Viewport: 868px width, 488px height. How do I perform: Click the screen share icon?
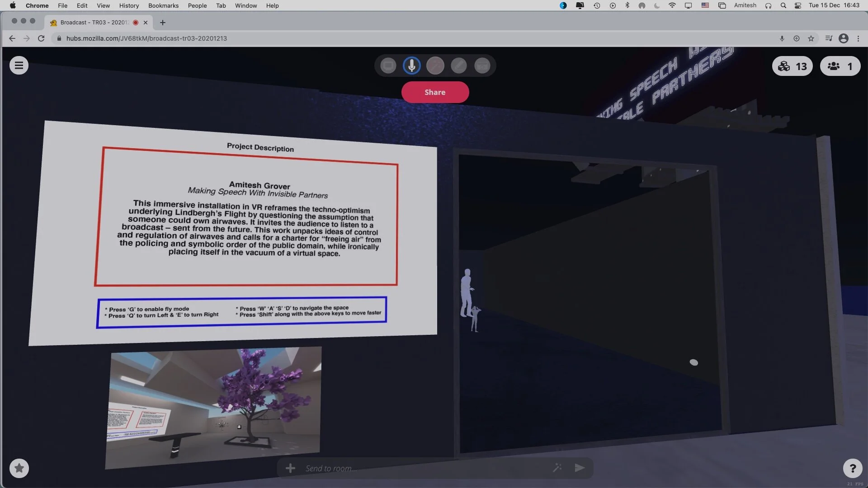coord(388,66)
